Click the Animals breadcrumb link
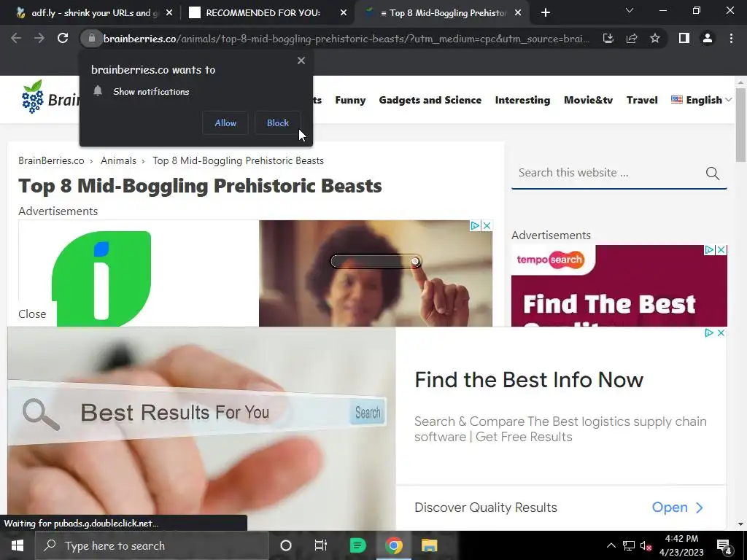Viewport: 747px width, 560px height. (x=118, y=160)
